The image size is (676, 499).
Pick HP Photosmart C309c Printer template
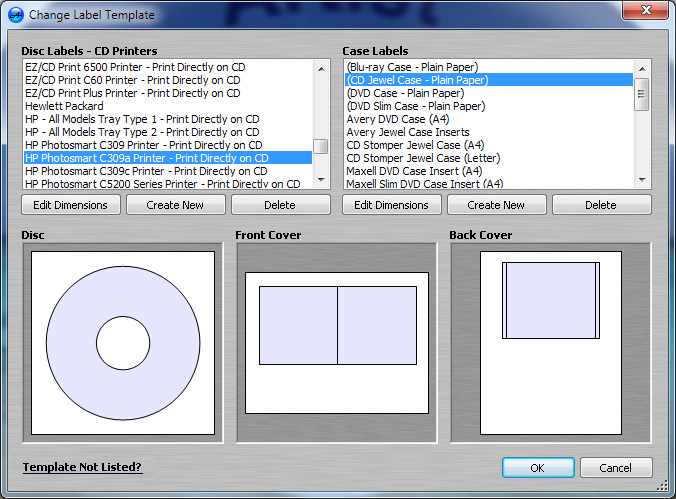(x=146, y=171)
